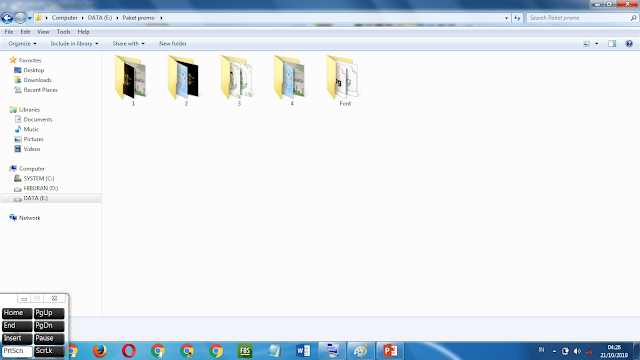Select Music library
The width and height of the screenshot is (640, 360).
[27, 129]
